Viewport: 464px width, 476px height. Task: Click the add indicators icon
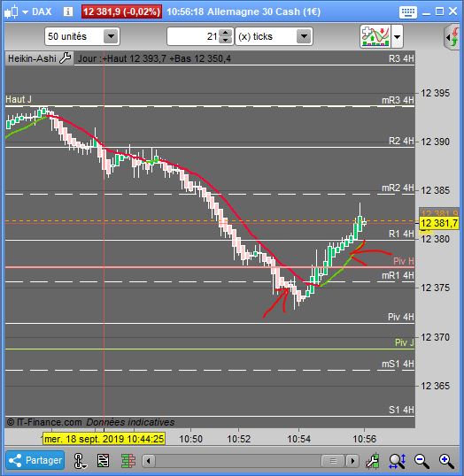pyautogui.click(x=375, y=36)
